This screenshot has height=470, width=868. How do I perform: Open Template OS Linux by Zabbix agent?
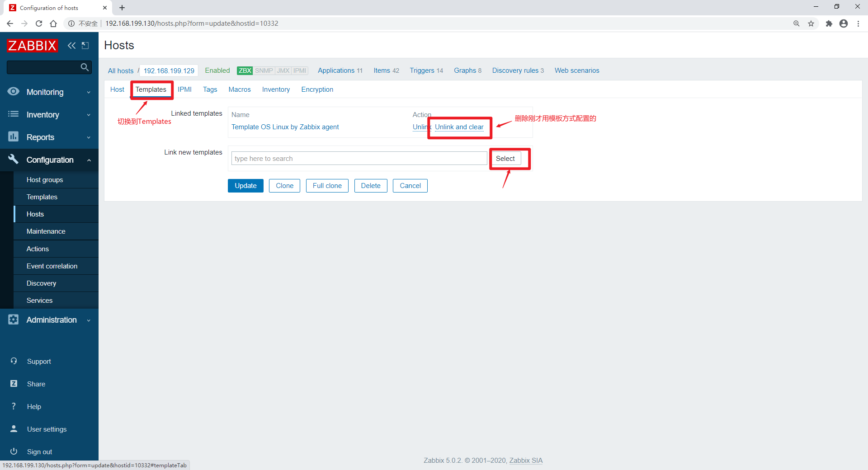(285, 127)
